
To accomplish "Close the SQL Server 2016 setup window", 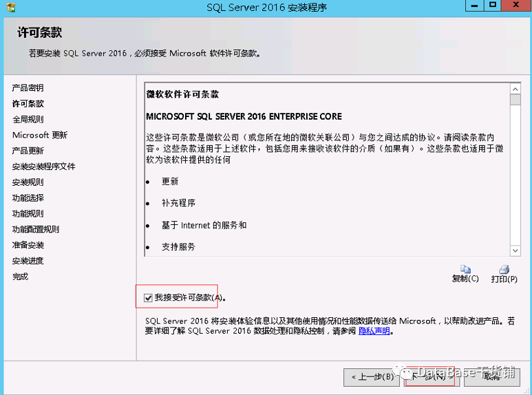I will tap(516, 6).
